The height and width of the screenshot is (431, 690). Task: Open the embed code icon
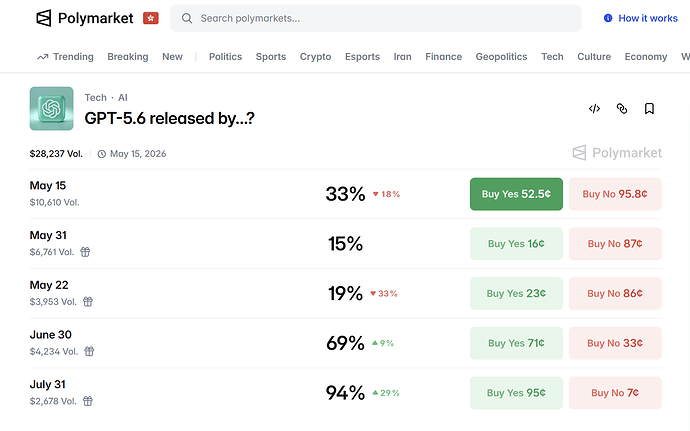point(594,108)
